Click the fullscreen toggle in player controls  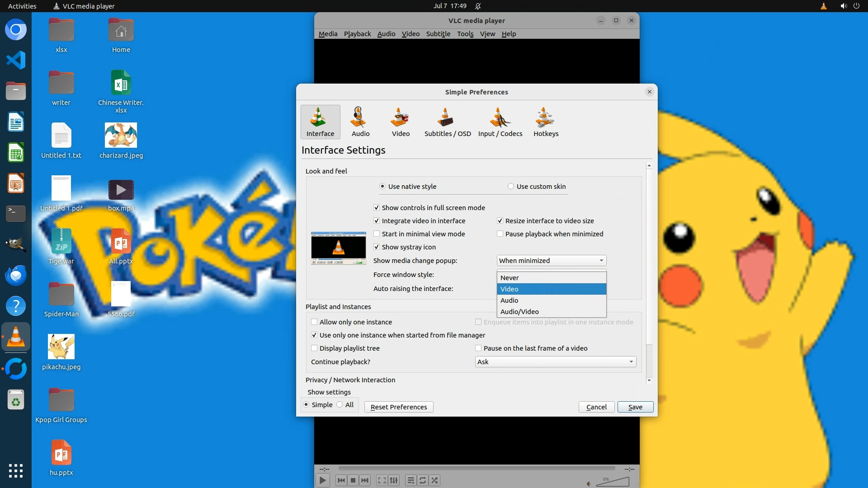[382, 480]
